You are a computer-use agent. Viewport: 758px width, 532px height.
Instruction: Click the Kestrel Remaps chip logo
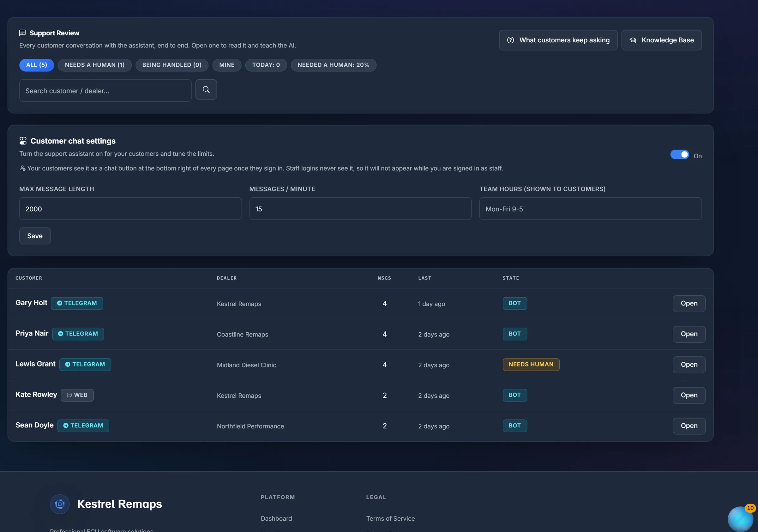coord(60,504)
